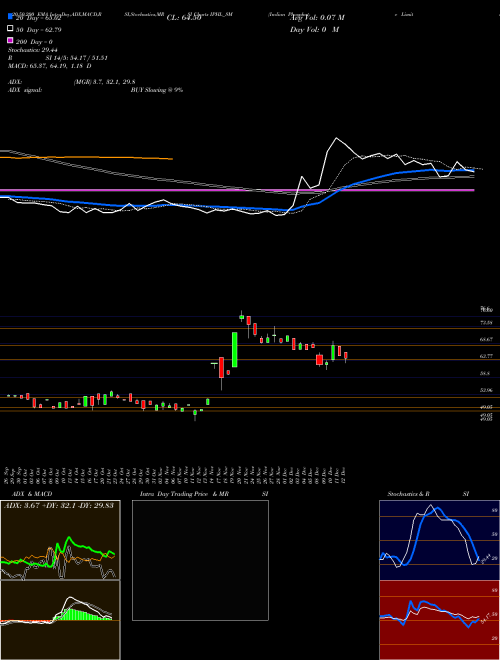This screenshot has width=500, height=660.
Task: Click the blue-background Stochastics chart panel
Action: click(x=439, y=540)
